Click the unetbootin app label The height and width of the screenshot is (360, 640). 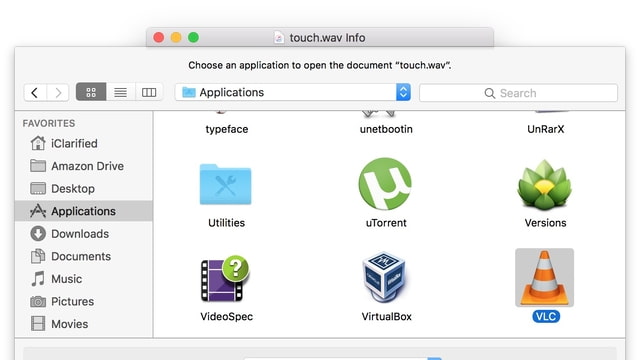386,129
